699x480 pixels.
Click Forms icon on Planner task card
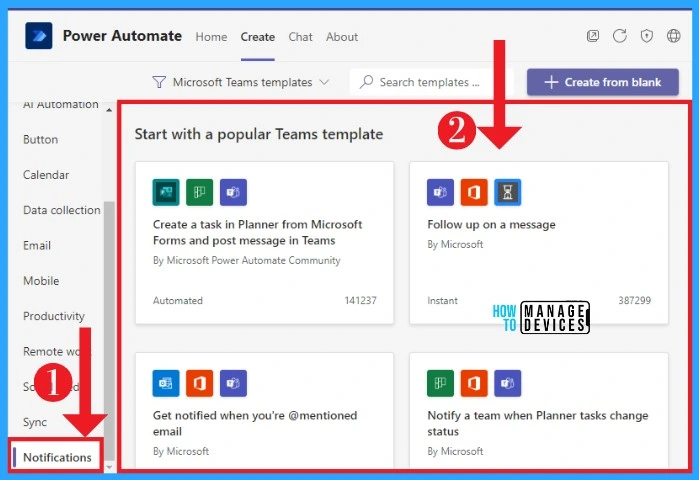(x=166, y=192)
